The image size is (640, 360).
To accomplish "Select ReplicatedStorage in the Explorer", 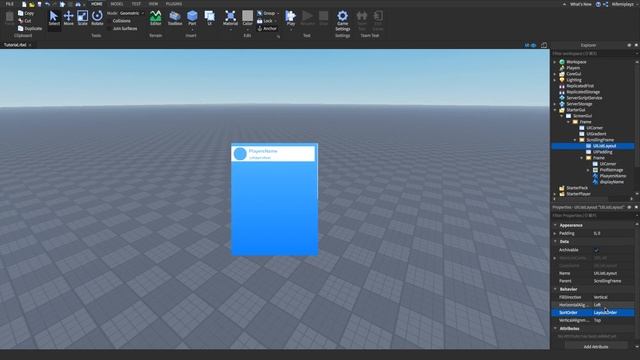I will pos(583,92).
